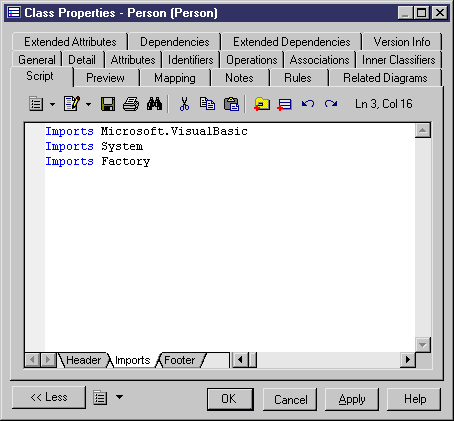Click the vertical scrollbar down arrow
This screenshot has height=421, width=454.
point(423,345)
